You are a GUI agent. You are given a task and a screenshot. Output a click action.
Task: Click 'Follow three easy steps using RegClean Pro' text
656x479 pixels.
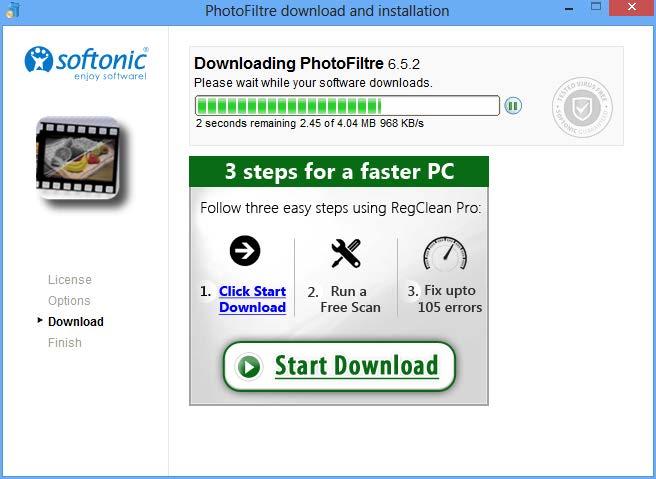(341, 208)
